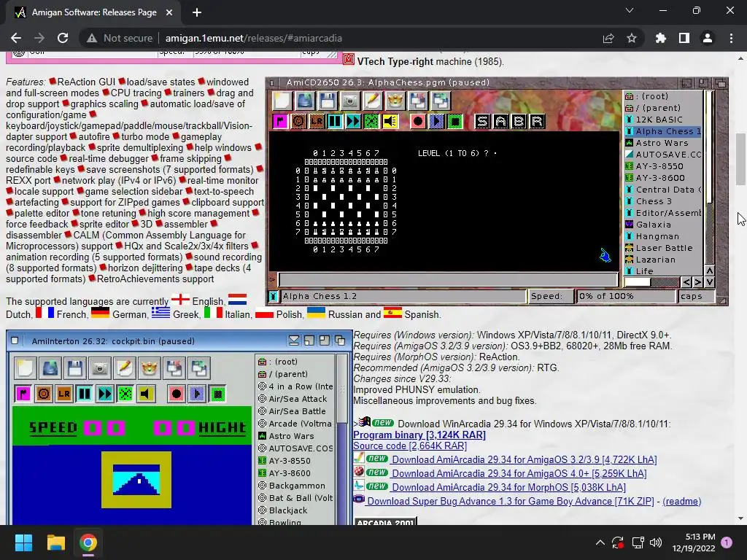The height and width of the screenshot is (560, 747).
Task: Click the A key button in AmiCD2650 toolbar
Action: 500,122
